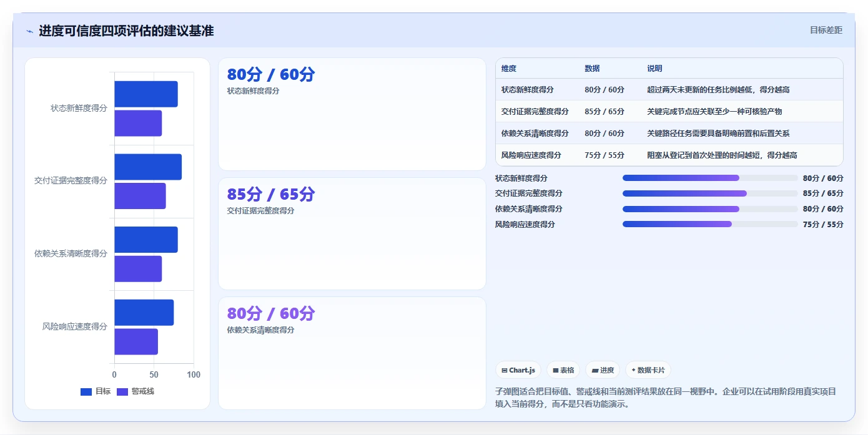Click the 风险响应速度得分 axis label in the chart

pyautogui.click(x=75, y=326)
